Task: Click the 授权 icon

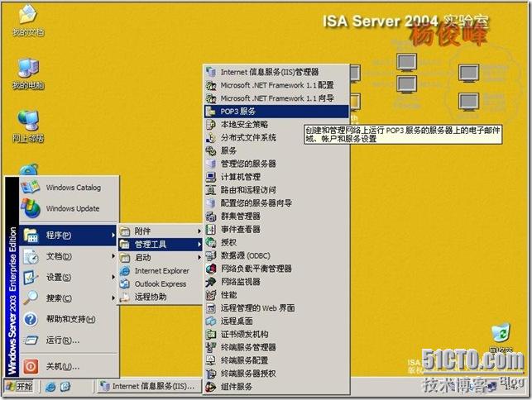Action: click(x=211, y=242)
